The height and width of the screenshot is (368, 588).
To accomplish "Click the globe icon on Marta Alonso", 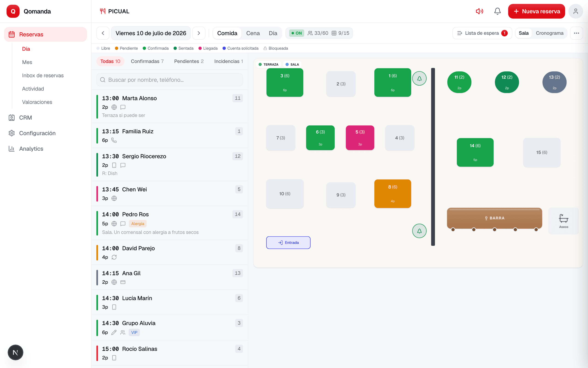I will [x=114, y=107].
